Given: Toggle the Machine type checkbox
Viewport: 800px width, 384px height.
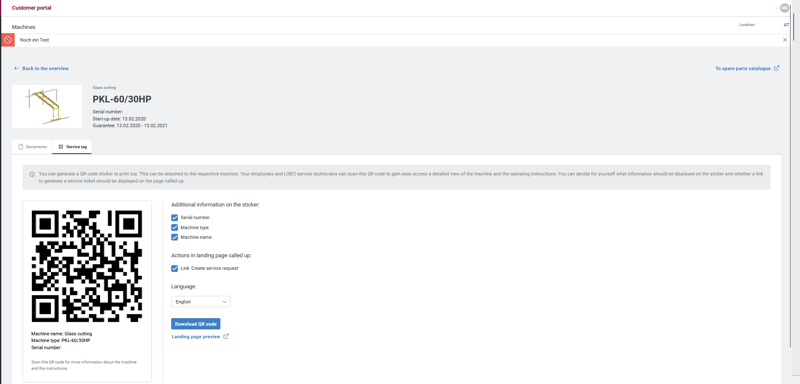Looking at the screenshot, I should pos(174,227).
